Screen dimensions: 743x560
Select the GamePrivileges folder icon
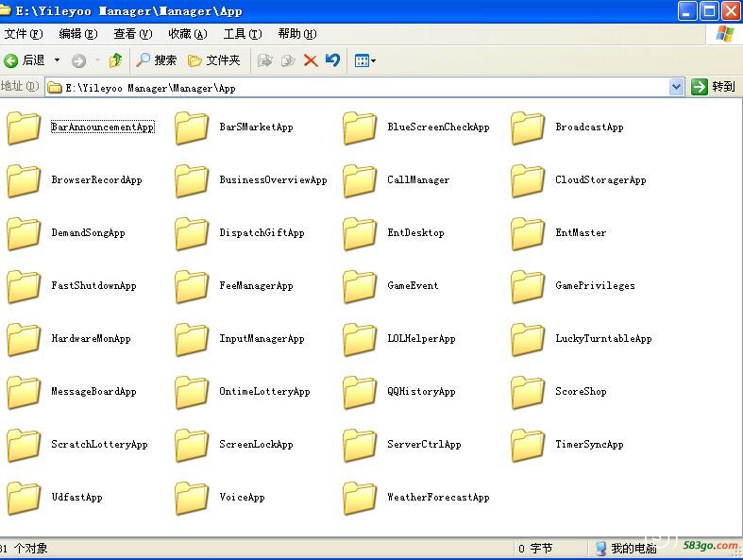(528, 286)
